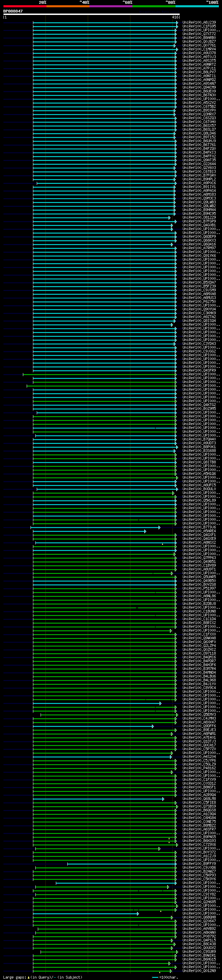Click the UniRef100_A7RM97 label
The width and height of the screenshot is (222, 980).
199,248
